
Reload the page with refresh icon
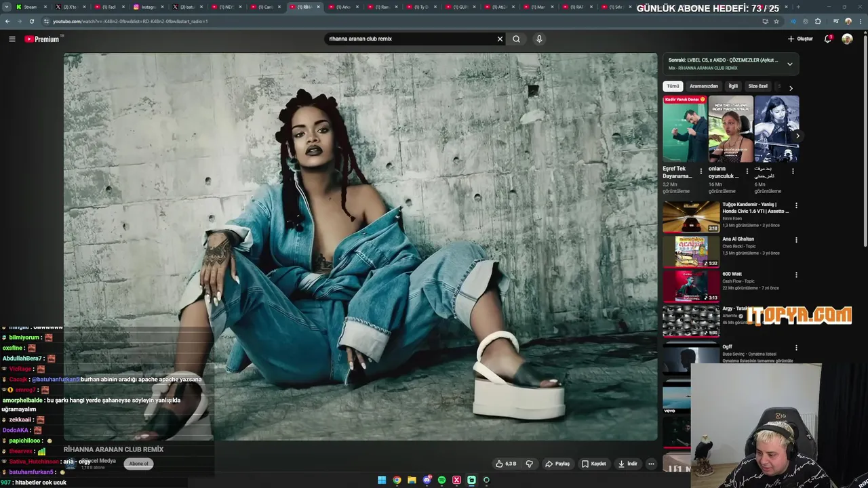[x=31, y=21]
